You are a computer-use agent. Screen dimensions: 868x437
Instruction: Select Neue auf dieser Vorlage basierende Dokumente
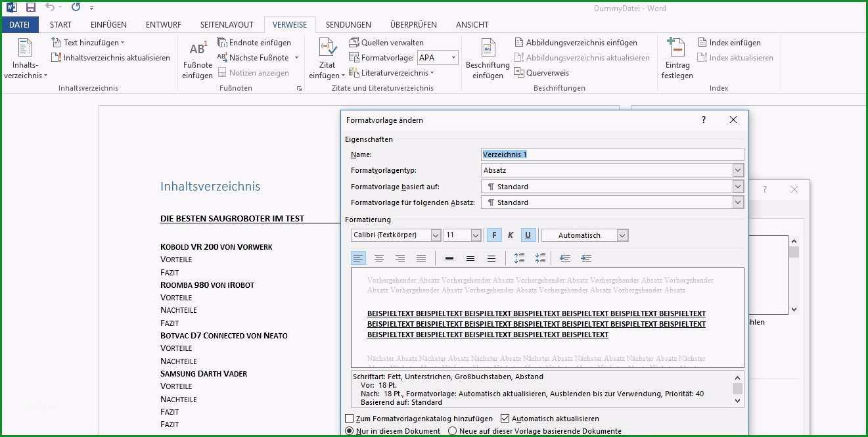pyautogui.click(x=452, y=431)
